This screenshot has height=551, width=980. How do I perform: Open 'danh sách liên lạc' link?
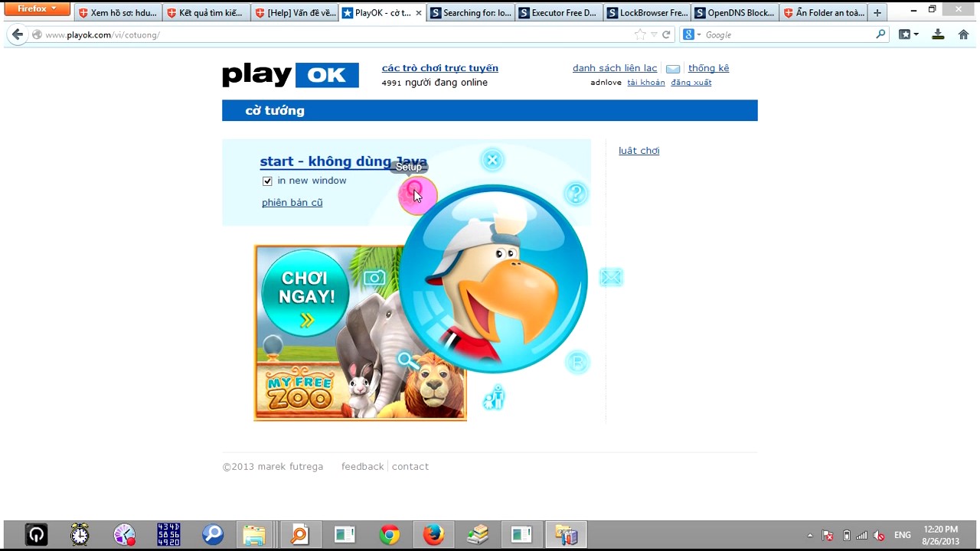[x=615, y=68]
